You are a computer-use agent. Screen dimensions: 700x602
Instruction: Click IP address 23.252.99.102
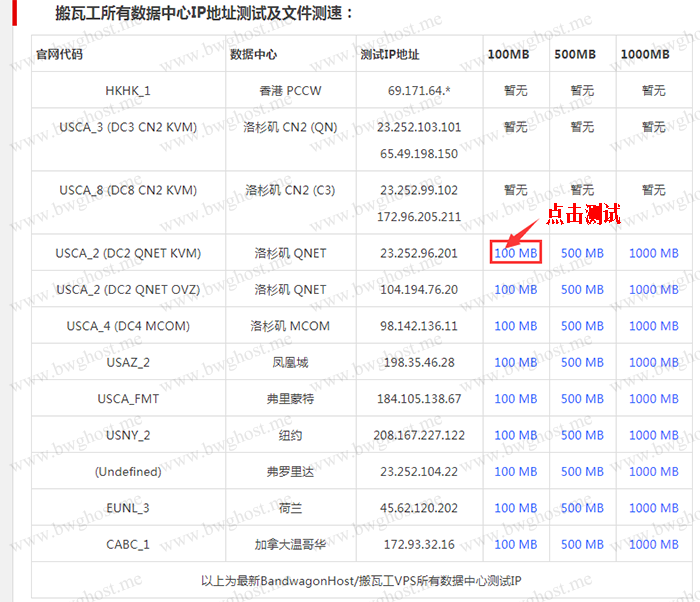pos(419,190)
